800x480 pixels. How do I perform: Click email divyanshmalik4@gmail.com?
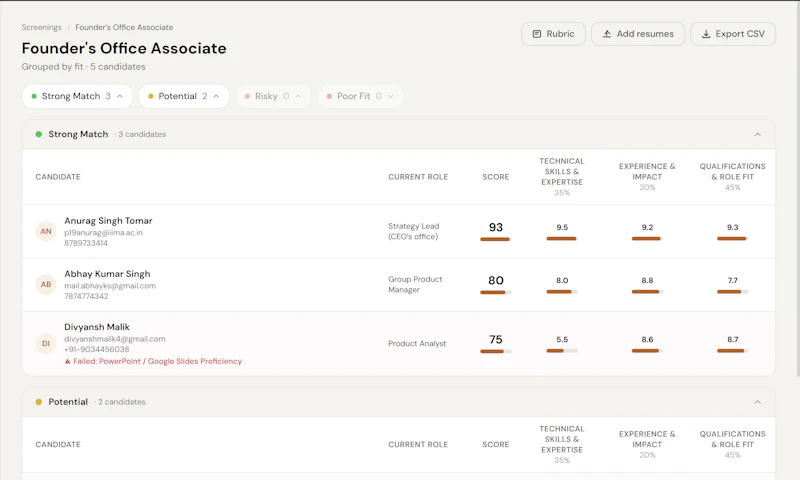coord(115,339)
